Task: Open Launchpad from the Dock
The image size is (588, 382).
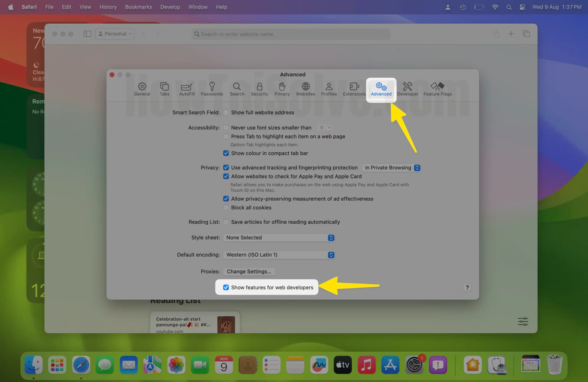Action: coord(57,365)
